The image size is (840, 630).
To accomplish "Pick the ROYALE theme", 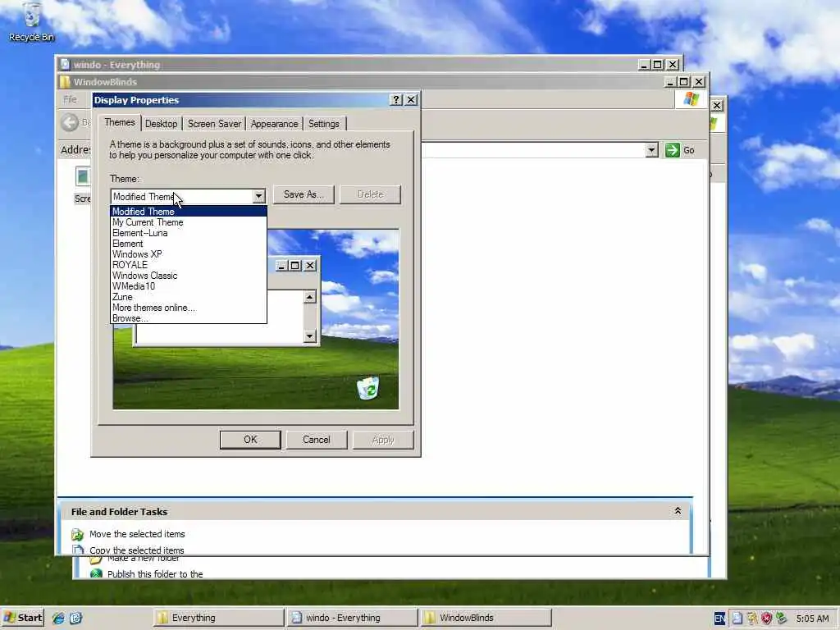I will 189,265.
